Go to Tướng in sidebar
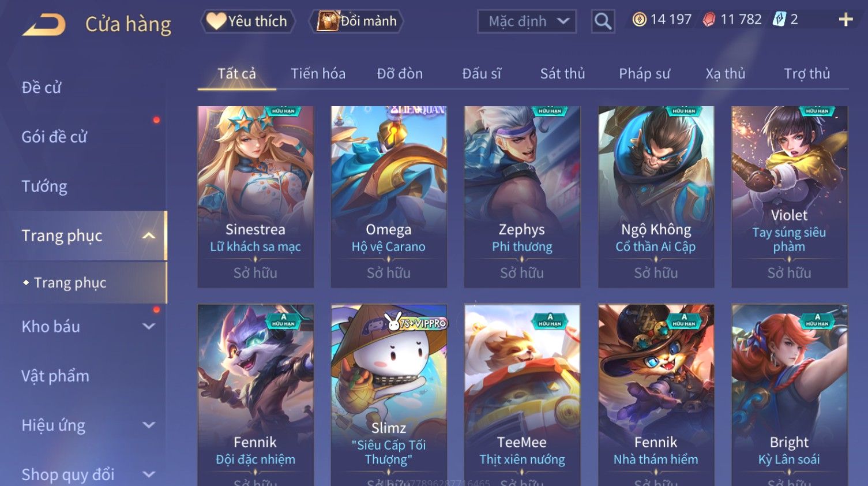This screenshot has width=868, height=486. pyautogui.click(x=44, y=186)
